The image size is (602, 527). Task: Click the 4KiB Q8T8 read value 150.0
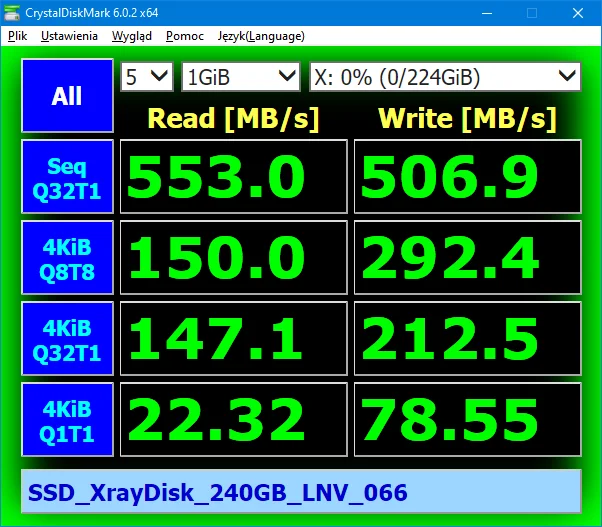click(x=234, y=258)
